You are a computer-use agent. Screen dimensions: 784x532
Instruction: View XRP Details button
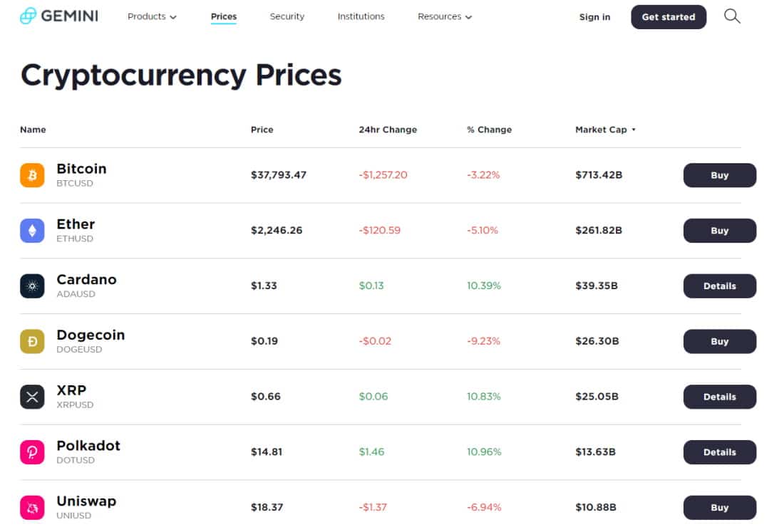(720, 397)
